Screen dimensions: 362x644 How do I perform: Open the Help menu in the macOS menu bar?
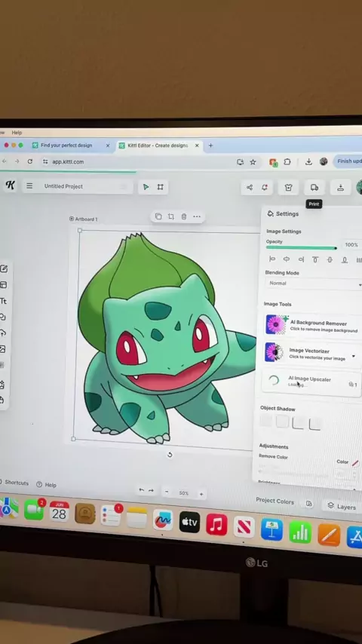(x=17, y=133)
